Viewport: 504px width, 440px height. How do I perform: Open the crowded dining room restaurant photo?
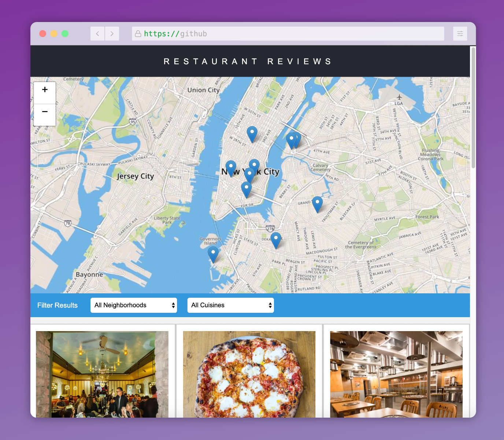102,374
